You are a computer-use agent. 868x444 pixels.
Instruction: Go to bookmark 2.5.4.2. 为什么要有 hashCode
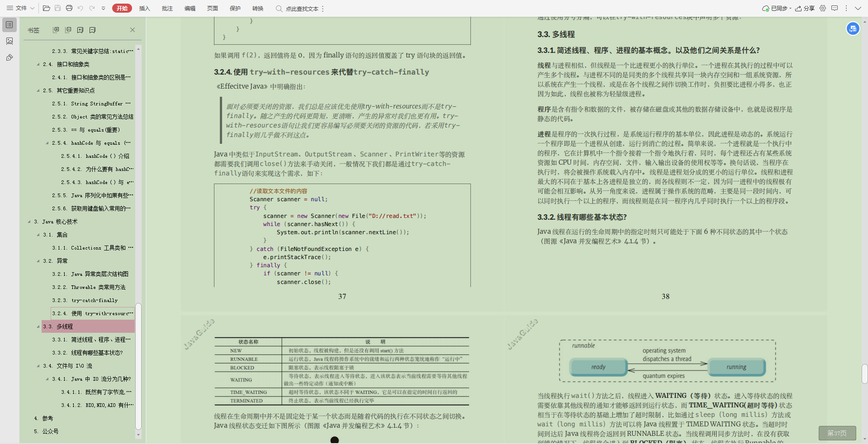98,169
